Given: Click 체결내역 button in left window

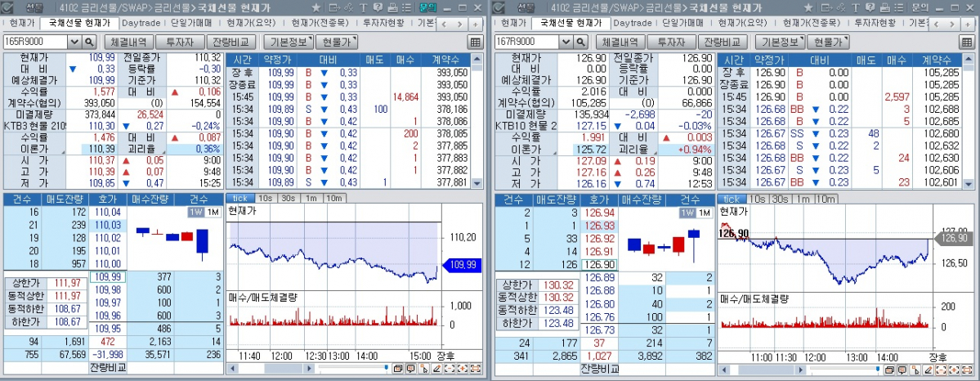Looking at the screenshot, I should pyautogui.click(x=129, y=42).
